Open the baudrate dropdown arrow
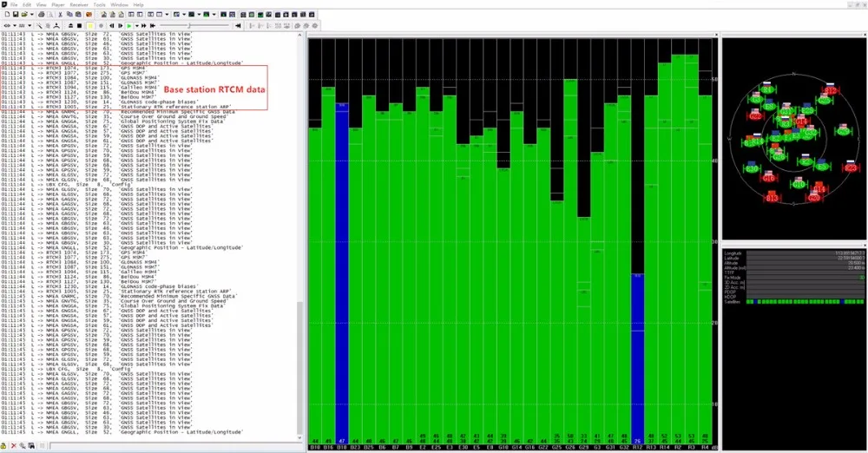The height and width of the screenshot is (453, 868). coord(30,25)
